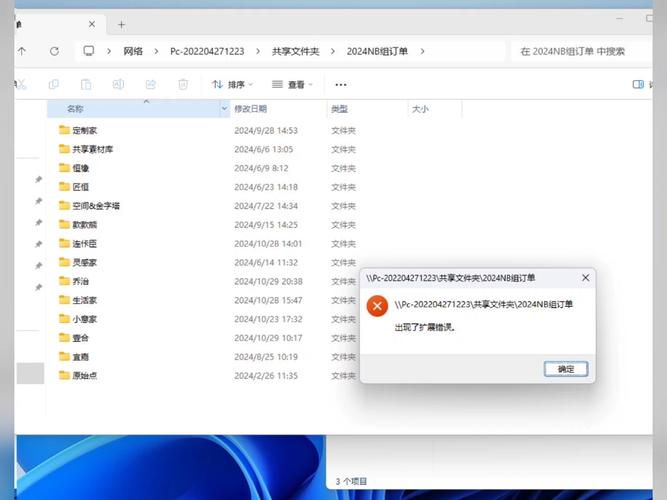Close the error dialog with X
This screenshot has width=667, height=500.
585,277
